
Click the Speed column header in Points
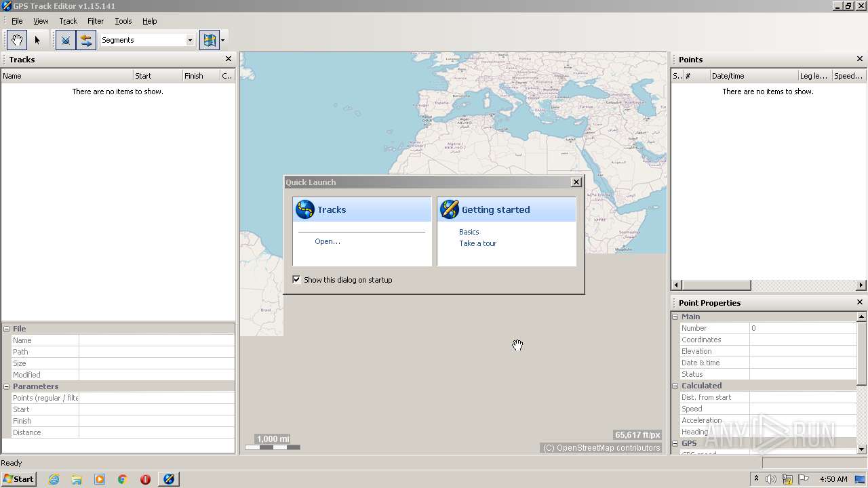848,76
